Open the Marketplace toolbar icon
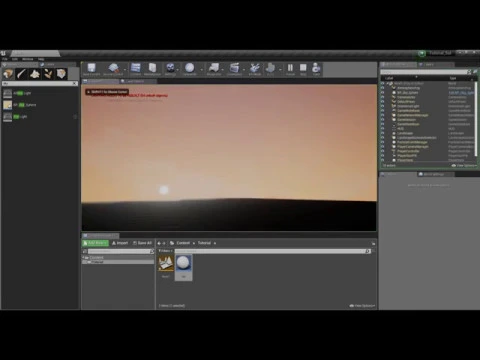 152,69
